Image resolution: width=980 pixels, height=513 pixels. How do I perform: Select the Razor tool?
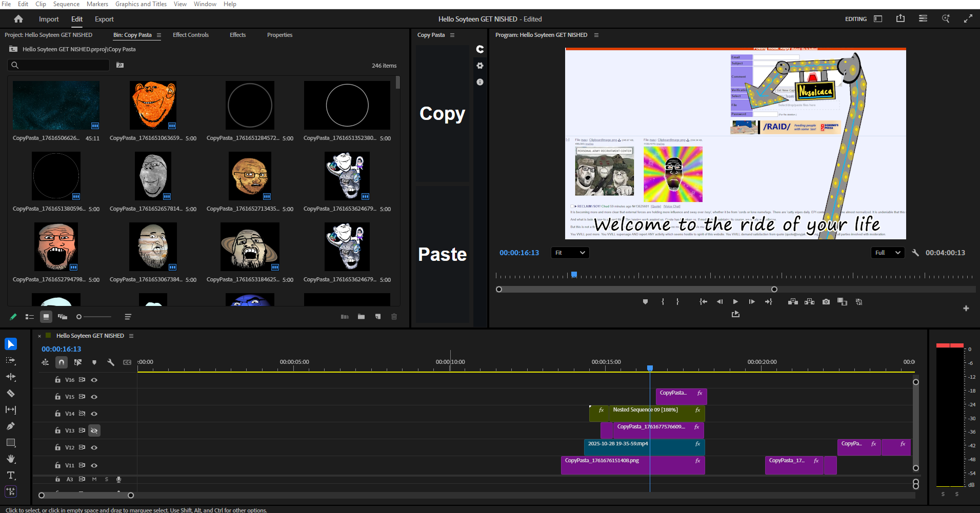pos(10,394)
